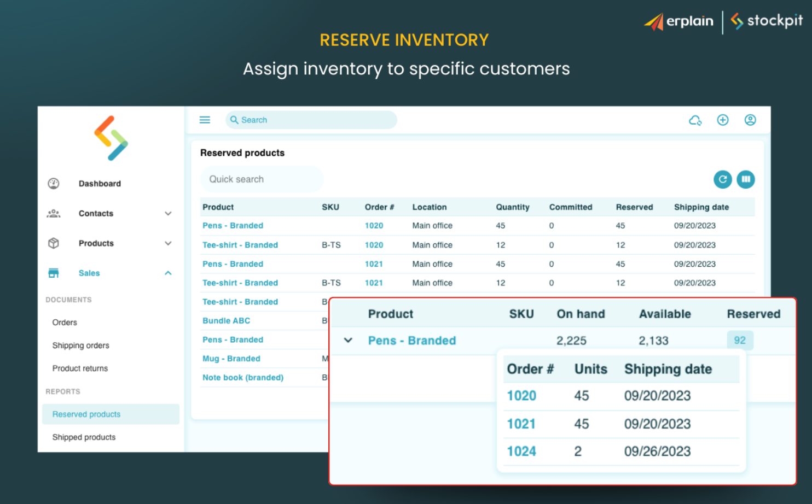
Task: Open the Note book (branded) link
Action: click(x=243, y=377)
